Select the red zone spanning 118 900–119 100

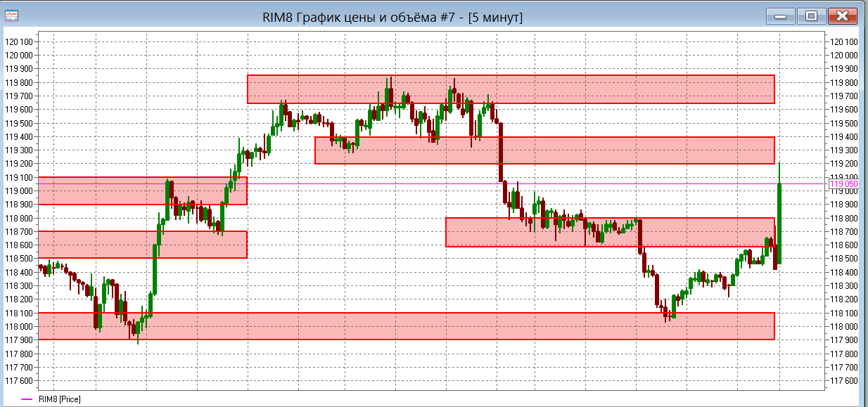(142, 190)
